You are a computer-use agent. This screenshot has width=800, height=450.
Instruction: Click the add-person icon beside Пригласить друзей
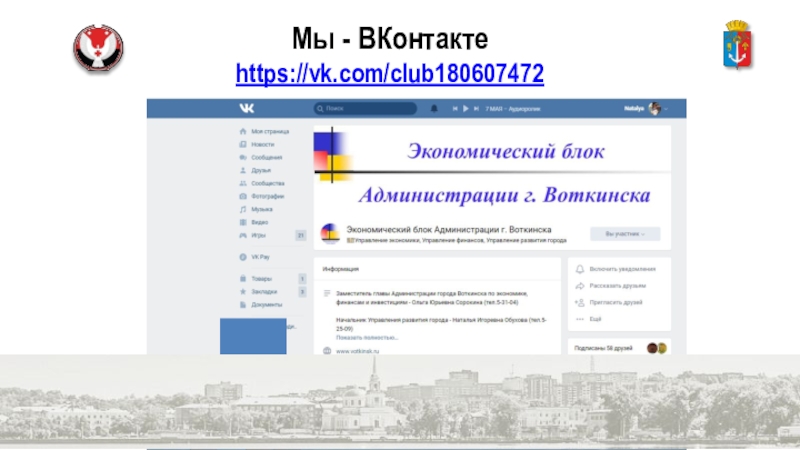[x=580, y=303]
